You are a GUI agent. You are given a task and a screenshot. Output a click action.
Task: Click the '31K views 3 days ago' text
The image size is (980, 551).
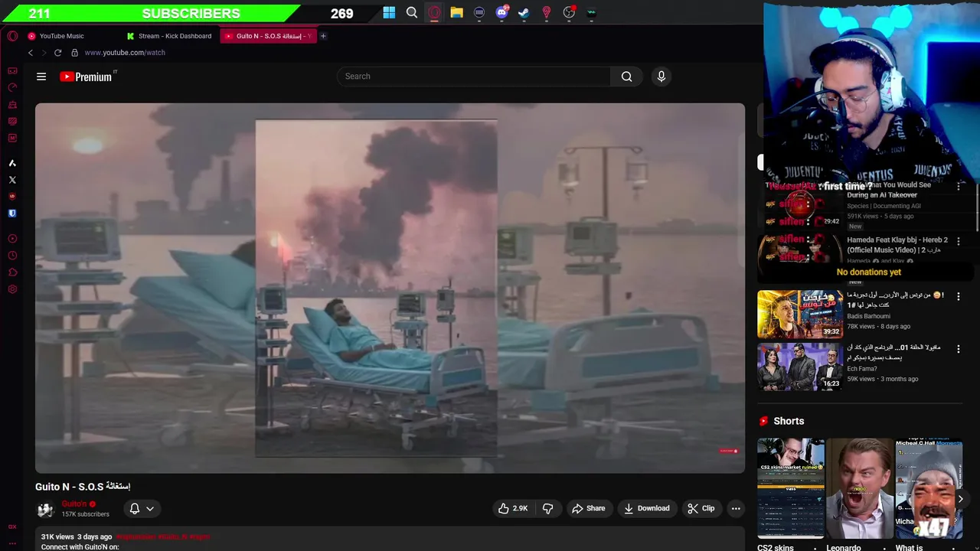pos(77,536)
